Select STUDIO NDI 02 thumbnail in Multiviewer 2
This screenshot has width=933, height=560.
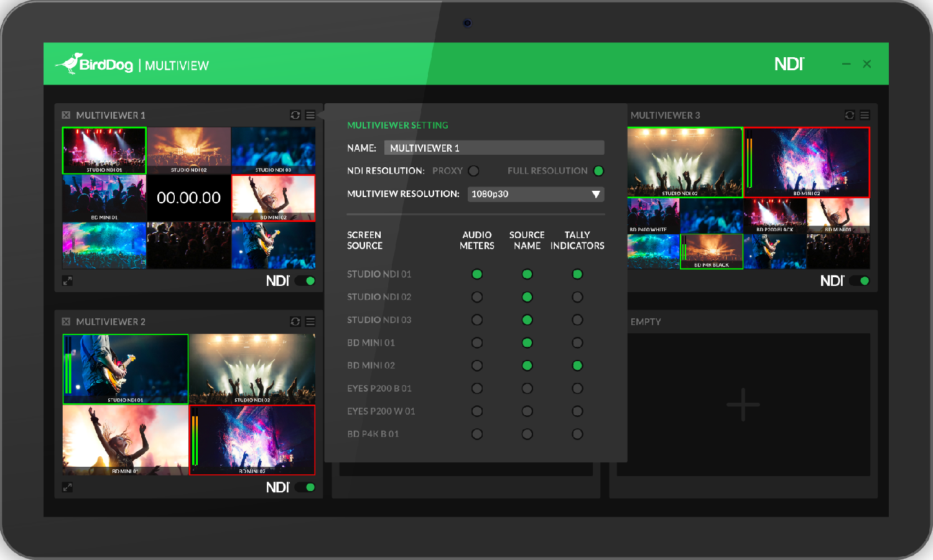pyautogui.click(x=253, y=369)
